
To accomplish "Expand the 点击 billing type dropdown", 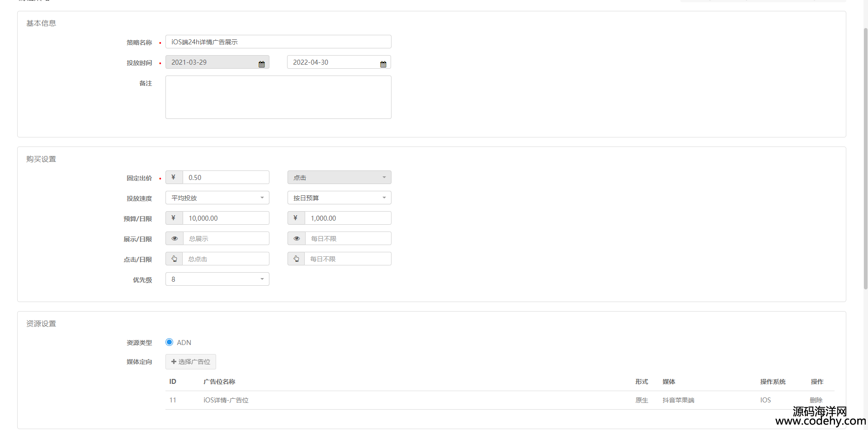I will (x=339, y=177).
